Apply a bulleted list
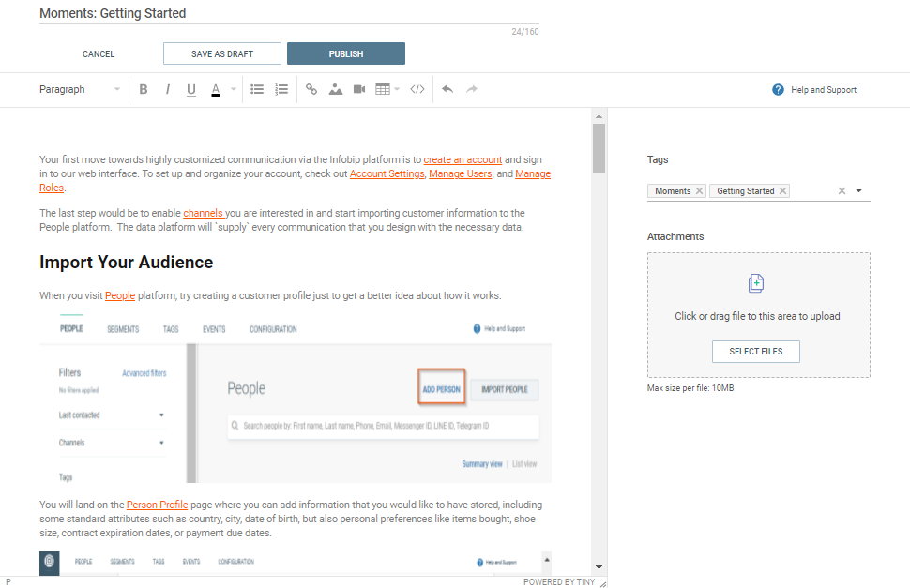The image size is (910, 588). click(x=256, y=89)
